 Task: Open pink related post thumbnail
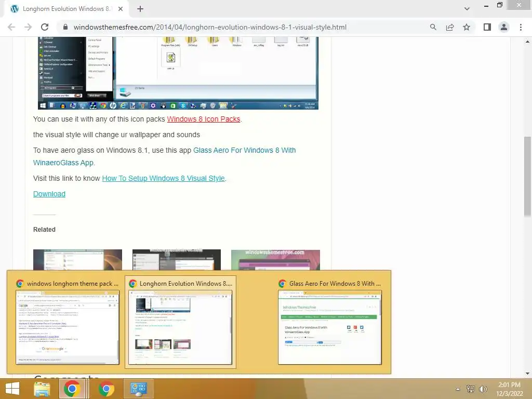(275, 260)
